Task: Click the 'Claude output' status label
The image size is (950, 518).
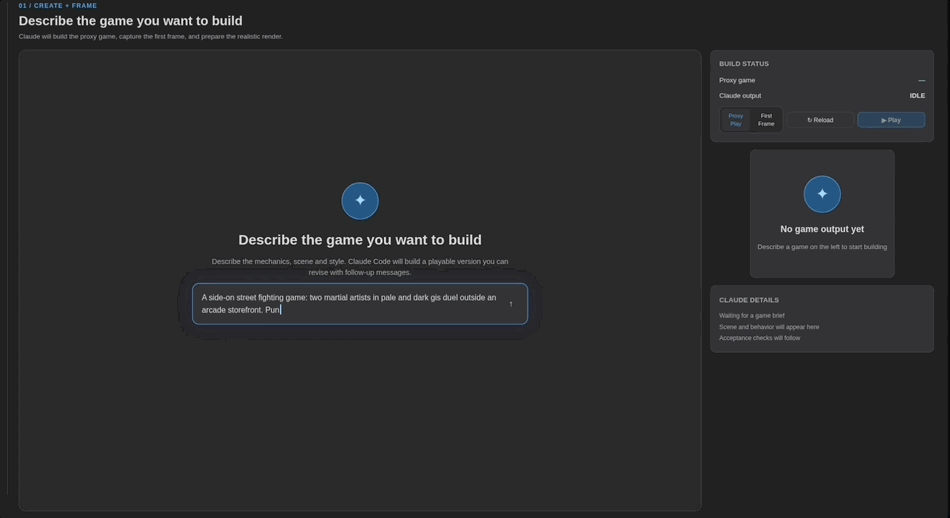Action: point(740,96)
